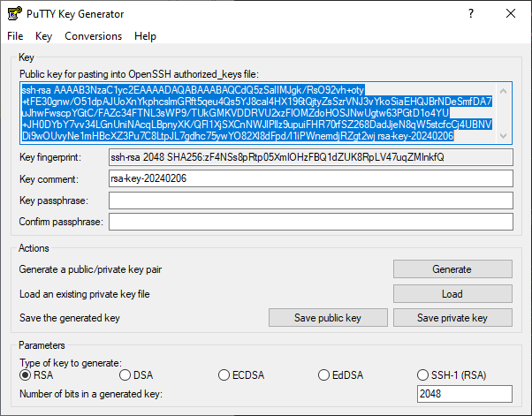The width and height of the screenshot is (532, 416).
Task: Click the Save public key button
Action: [x=328, y=318]
